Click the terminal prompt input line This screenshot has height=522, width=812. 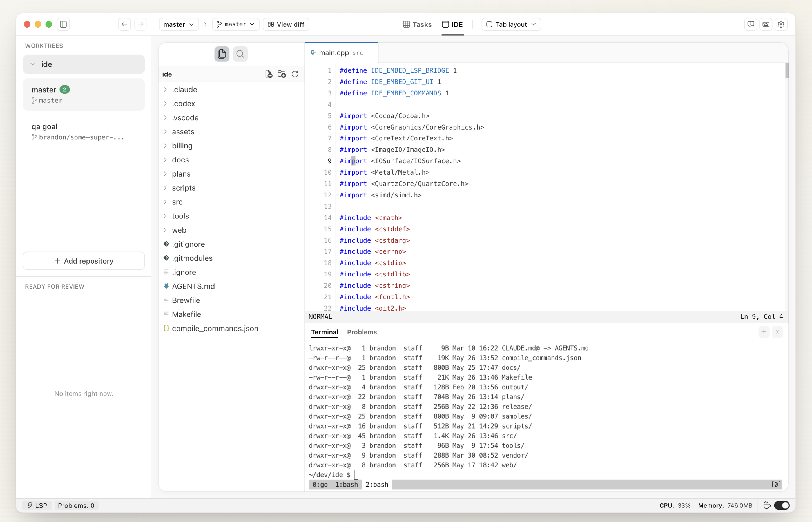point(546,474)
